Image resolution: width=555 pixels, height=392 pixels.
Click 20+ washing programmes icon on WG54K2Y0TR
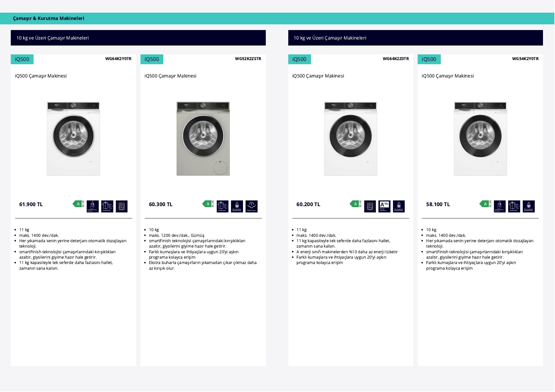pos(529,206)
